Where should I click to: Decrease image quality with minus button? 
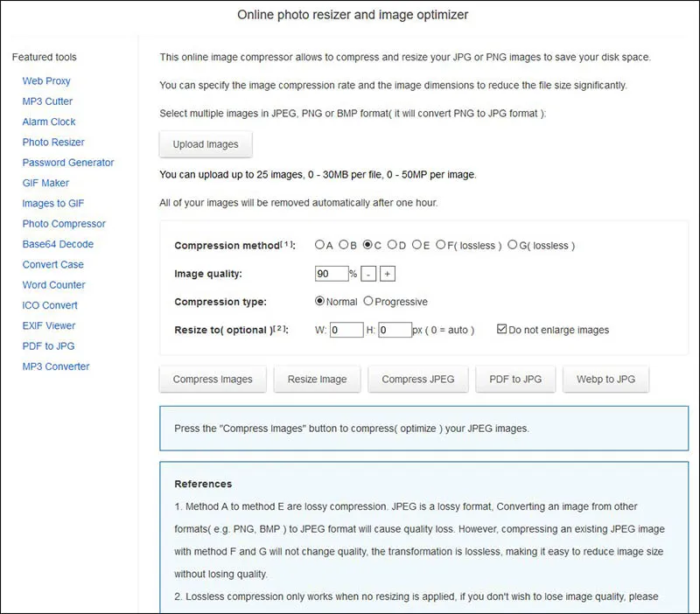pyautogui.click(x=369, y=274)
